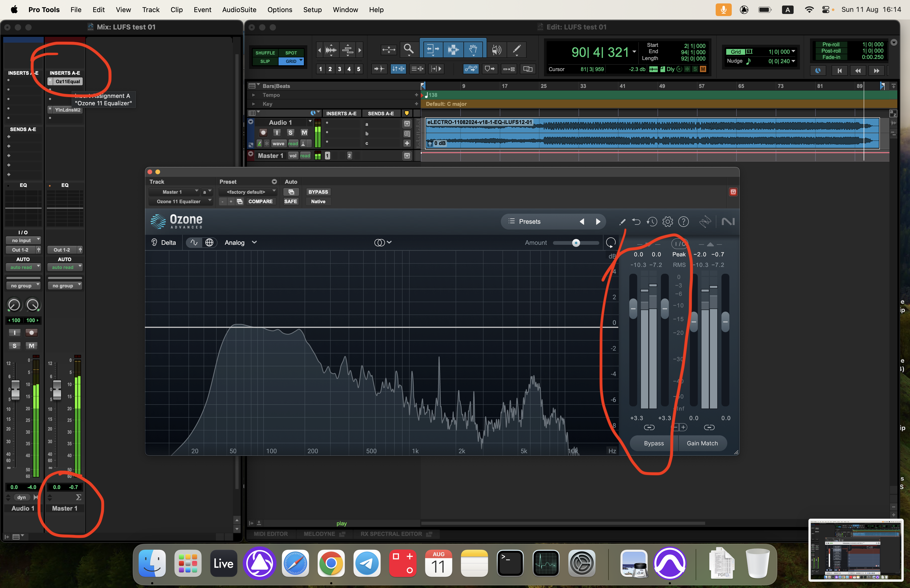Open the AudioSuite menu
The image size is (910, 588).
239,9
